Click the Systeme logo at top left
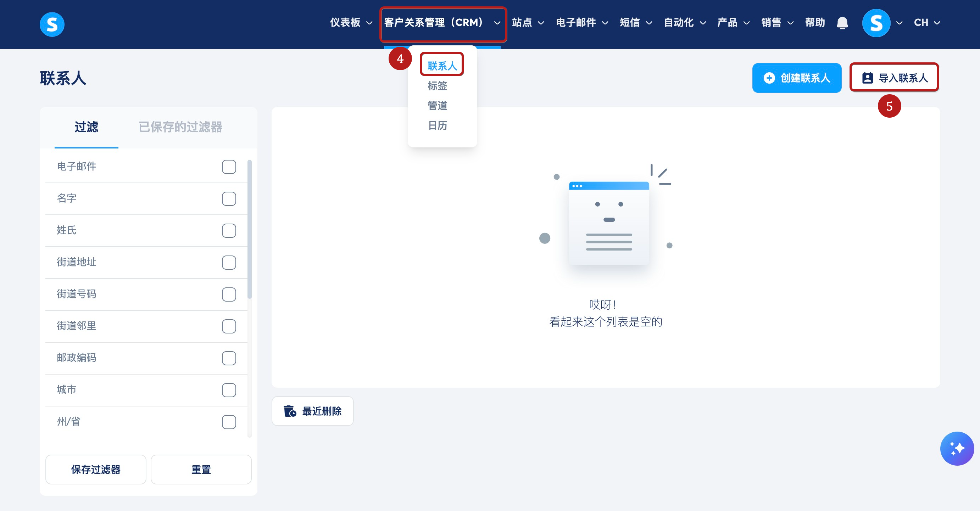Viewport: 980px width, 511px height. [52, 24]
